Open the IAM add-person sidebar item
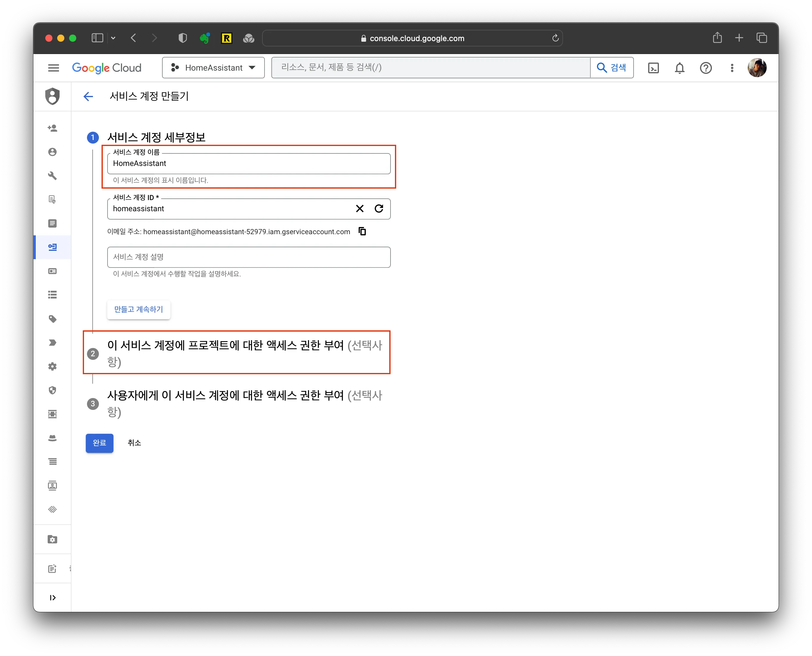812x656 pixels. click(x=52, y=128)
